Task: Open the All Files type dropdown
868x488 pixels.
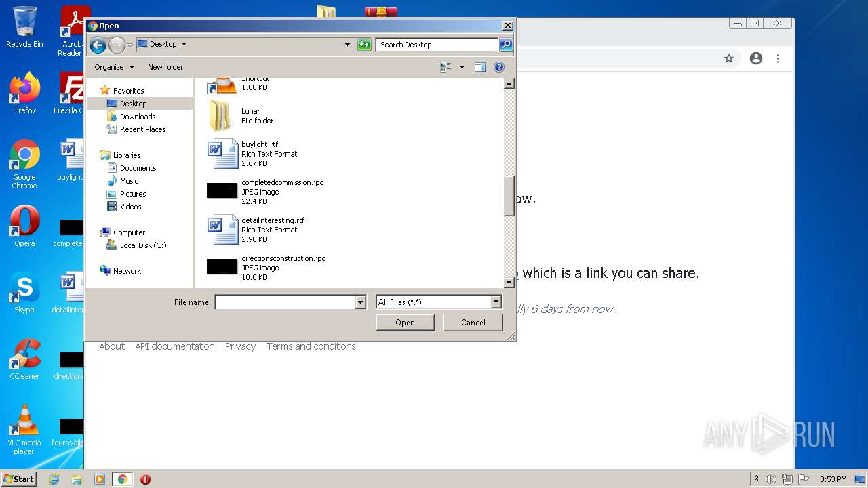Action: tap(439, 302)
